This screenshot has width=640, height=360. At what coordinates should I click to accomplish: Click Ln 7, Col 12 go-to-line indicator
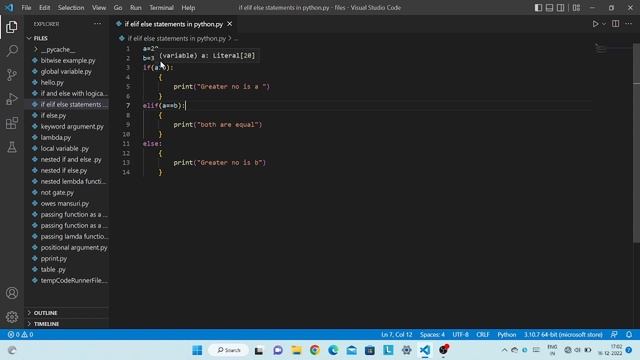coord(396,335)
